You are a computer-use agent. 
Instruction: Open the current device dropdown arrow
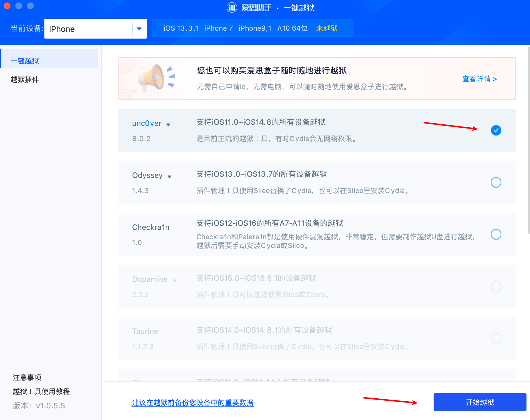(139, 29)
